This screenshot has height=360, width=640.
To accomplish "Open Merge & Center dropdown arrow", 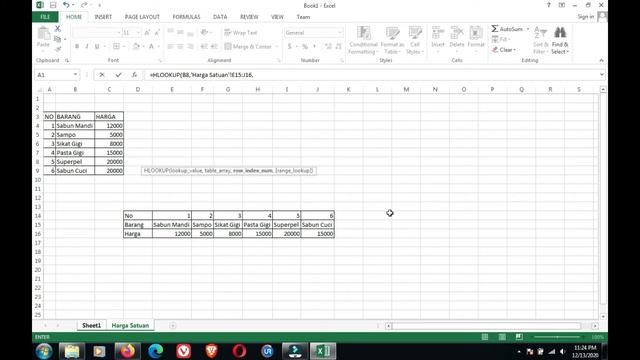I will pos(277,47).
